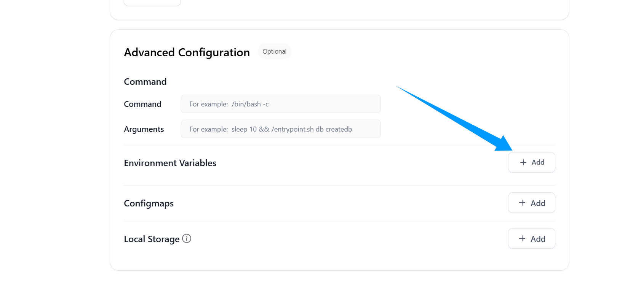Click the info icon next to Local Storage
This screenshot has width=644, height=284.
pos(187,238)
